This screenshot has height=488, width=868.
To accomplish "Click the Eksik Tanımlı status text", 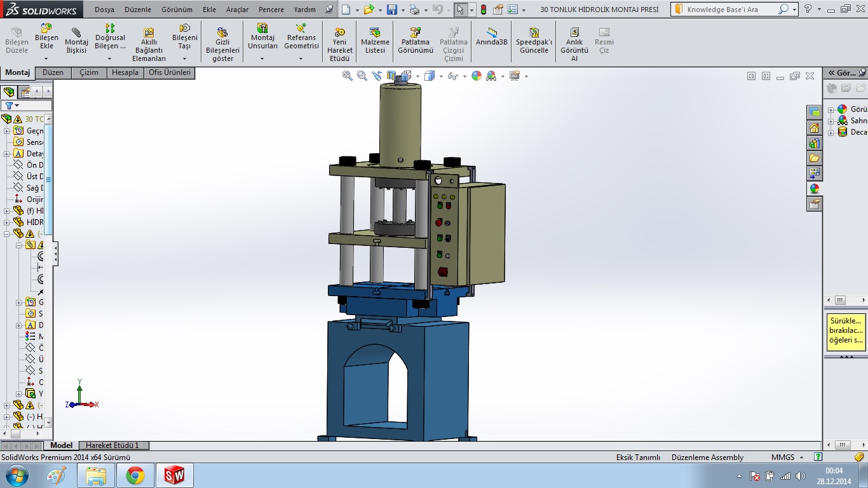I will [638, 457].
